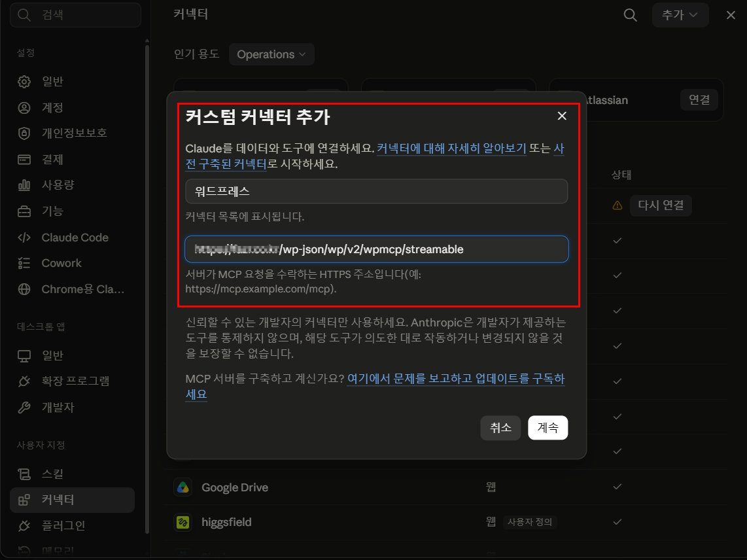Click the header search magnifier icon
Screen dimensions: 747x560
tap(630, 15)
